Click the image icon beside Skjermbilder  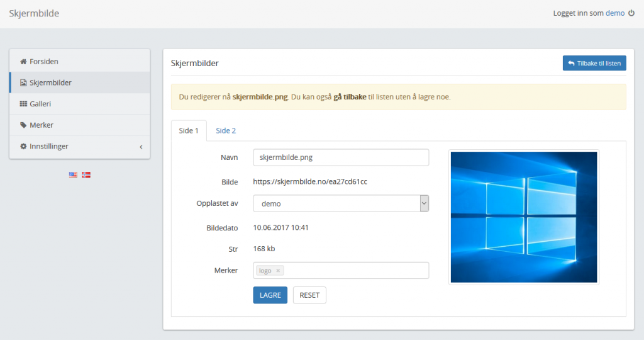23,83
